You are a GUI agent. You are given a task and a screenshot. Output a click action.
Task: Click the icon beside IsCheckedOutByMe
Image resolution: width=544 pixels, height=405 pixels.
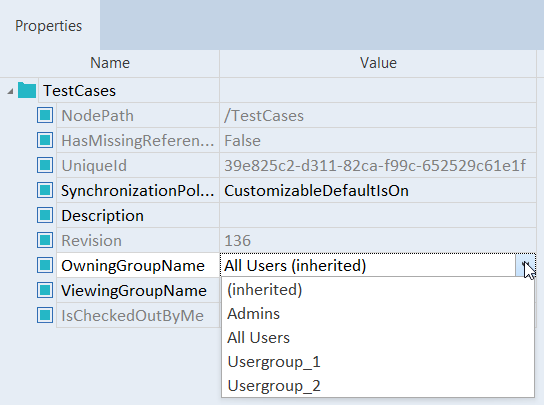click(x=45, y=315)
